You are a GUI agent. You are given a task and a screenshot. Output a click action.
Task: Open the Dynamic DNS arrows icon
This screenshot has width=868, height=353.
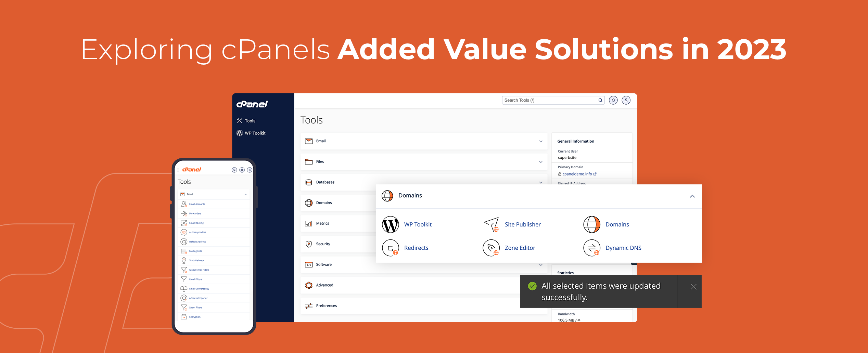pos(592,248)
